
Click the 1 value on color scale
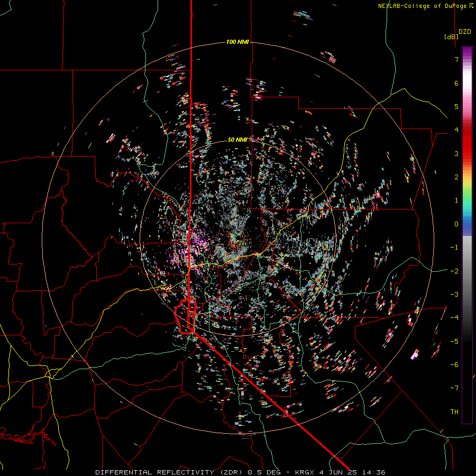[x=456, y=200]
